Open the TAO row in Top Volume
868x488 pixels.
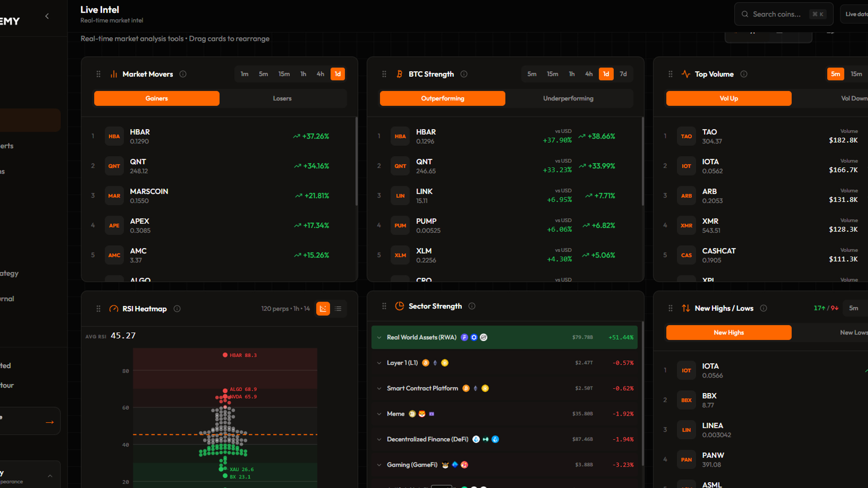click(x=761, y=136)
